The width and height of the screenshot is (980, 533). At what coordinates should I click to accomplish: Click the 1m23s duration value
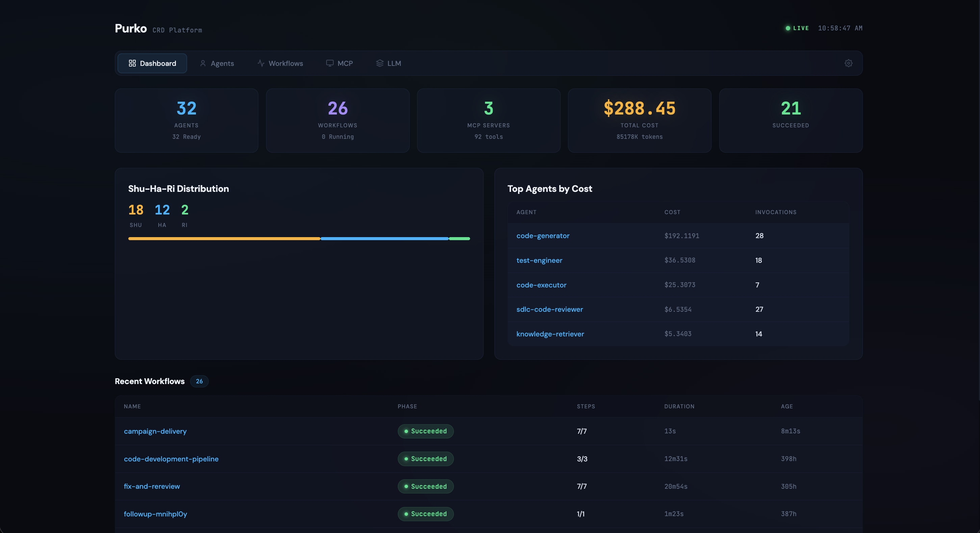tap(674, 514)
